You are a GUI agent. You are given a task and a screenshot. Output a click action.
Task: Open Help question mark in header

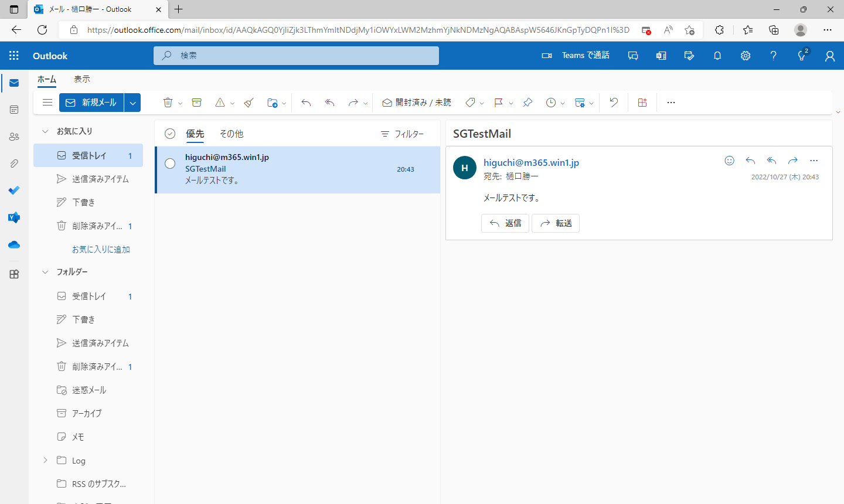774,56
